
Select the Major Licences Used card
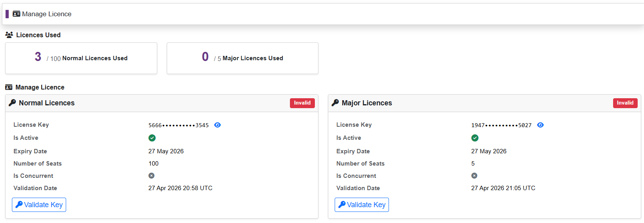[x=242, y=58]
